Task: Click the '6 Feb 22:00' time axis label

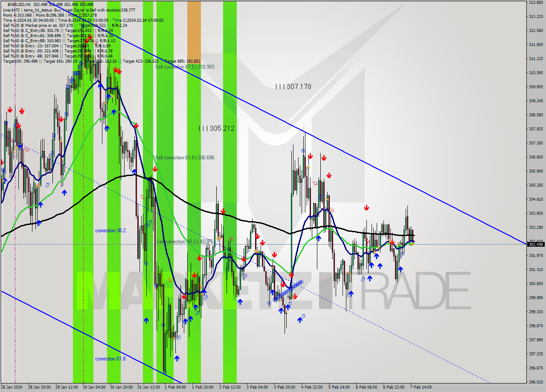Action: pos(394,387)
